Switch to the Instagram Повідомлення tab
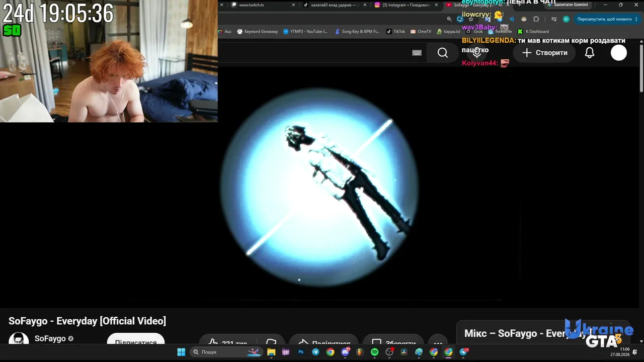 pyautogui.click(x=407, y=5)
